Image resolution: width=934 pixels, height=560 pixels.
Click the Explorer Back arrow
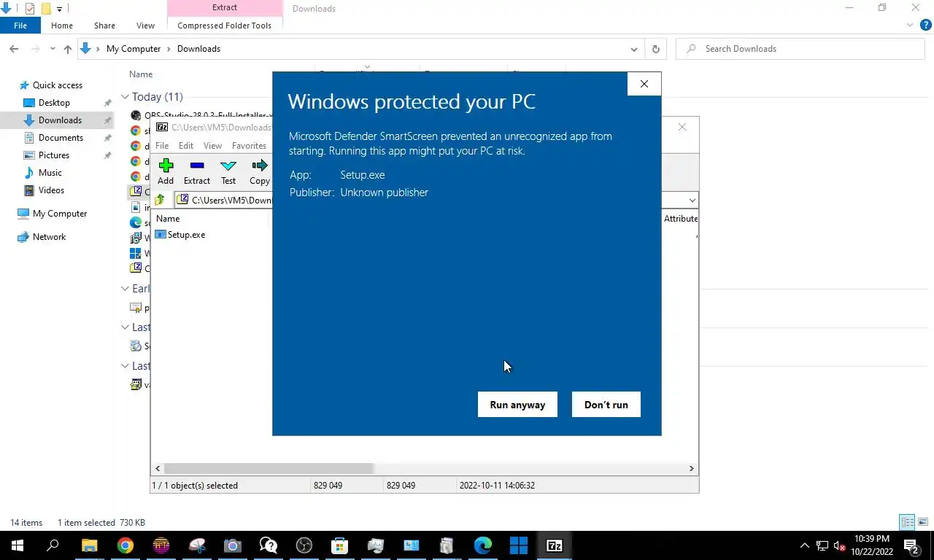[x=14, y=49]
